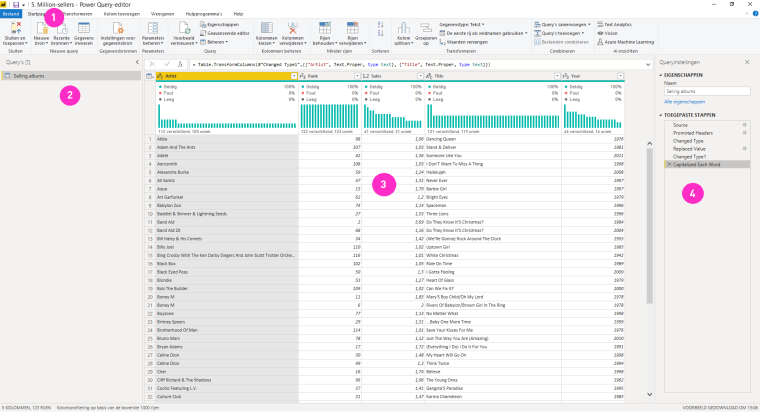Image resolution: width=760 pixels, height=412 pixels.
Task: Click the fx formula button
Action: point(180,64)
